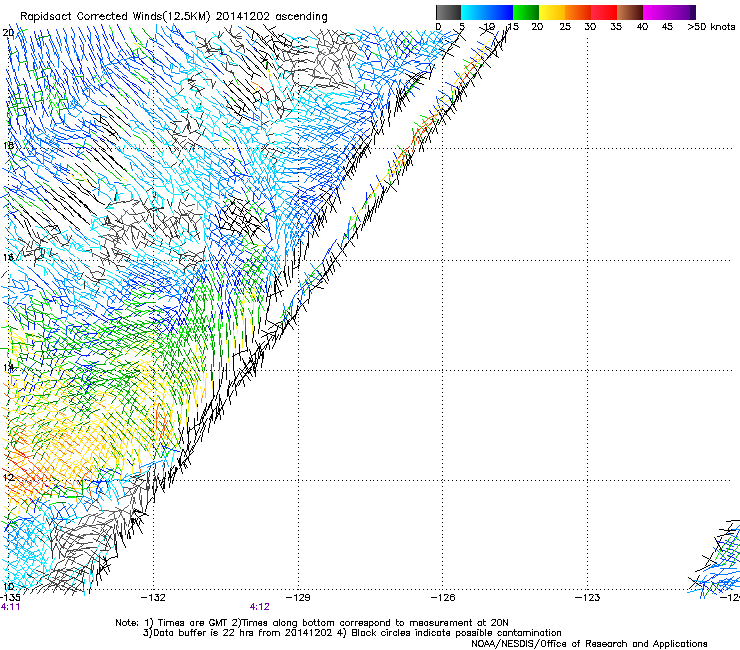Viewport: 740px width, 650px height.
Task: Click the '10' latitude axis label
Action: pos(8,587)
